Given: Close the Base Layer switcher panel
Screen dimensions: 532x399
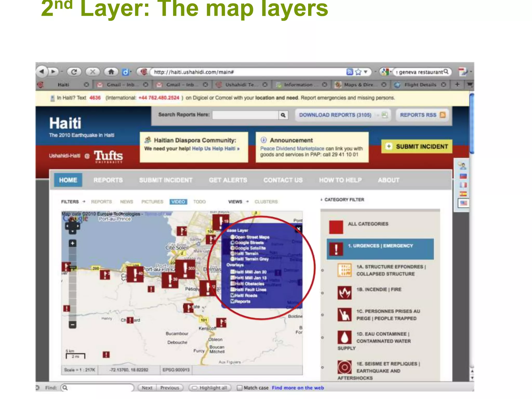Looking at the screenshot, I should tap(298, 229).
